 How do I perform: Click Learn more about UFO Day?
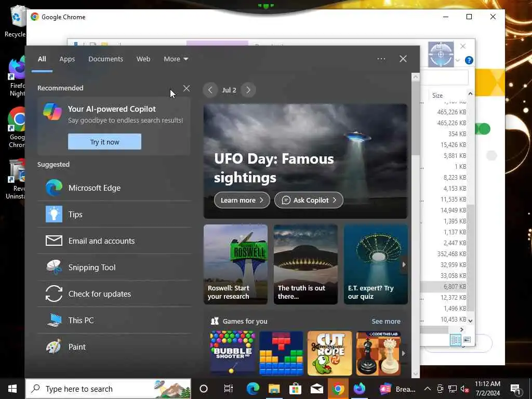pos(242,200)
